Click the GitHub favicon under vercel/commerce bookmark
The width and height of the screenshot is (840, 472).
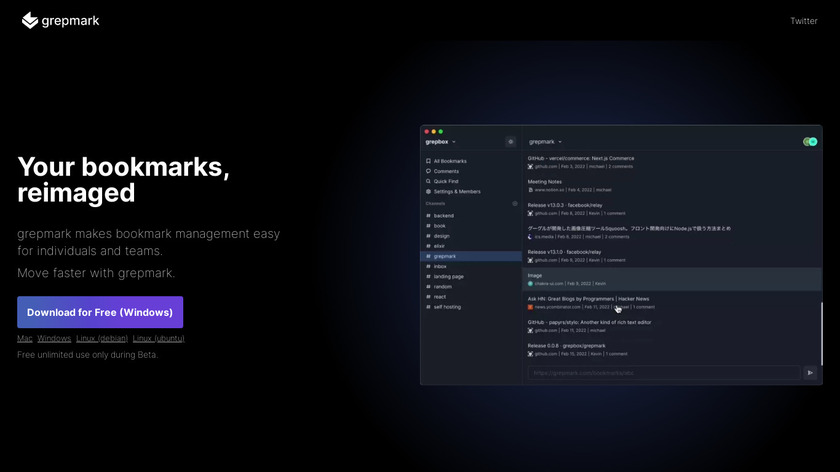click(x=530, y=167)
